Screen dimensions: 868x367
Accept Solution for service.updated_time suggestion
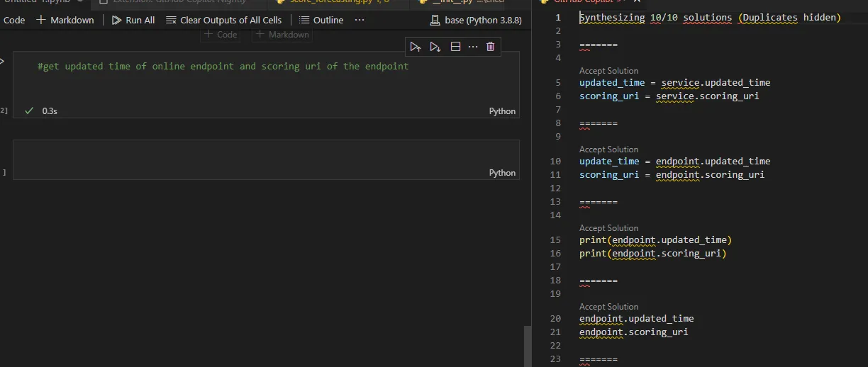(x=608, y=71)
